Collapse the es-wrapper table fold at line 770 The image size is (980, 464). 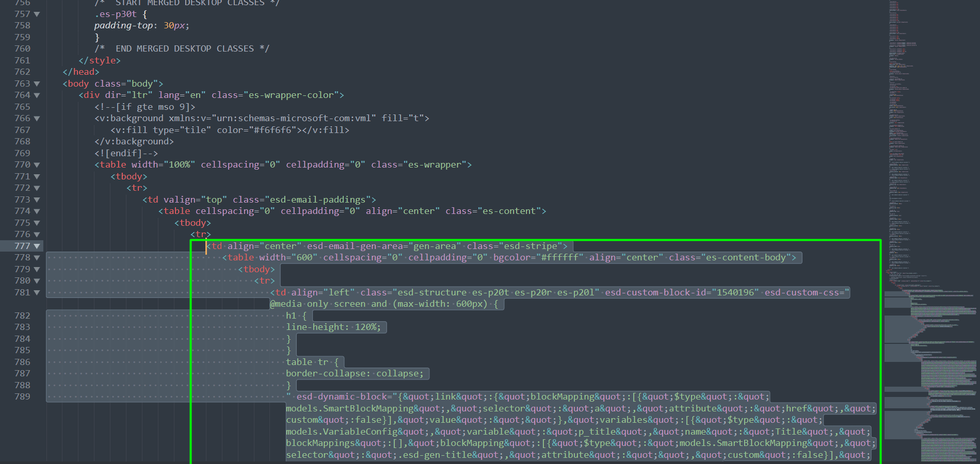click(36, 164)
